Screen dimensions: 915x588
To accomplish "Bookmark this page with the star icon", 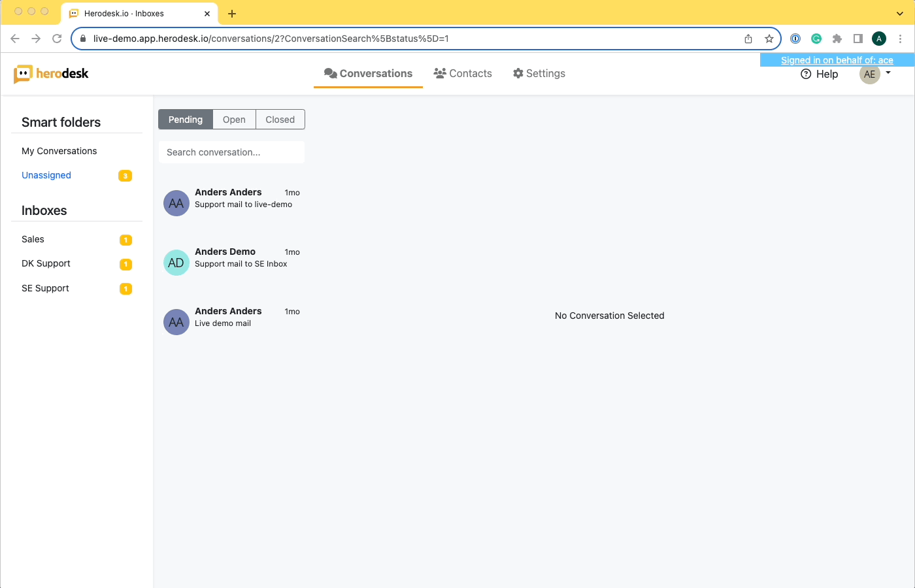I will coord(769,39).
